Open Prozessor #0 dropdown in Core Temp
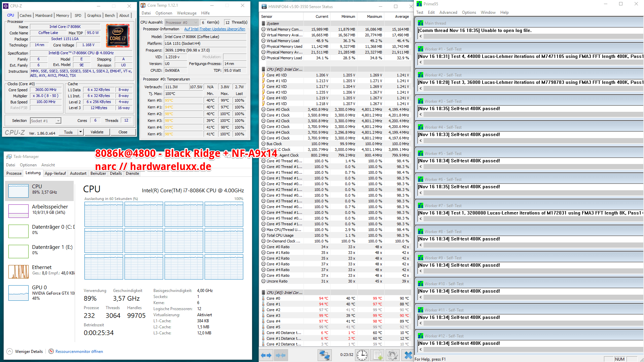644x362 pixels. pos(181,23)
